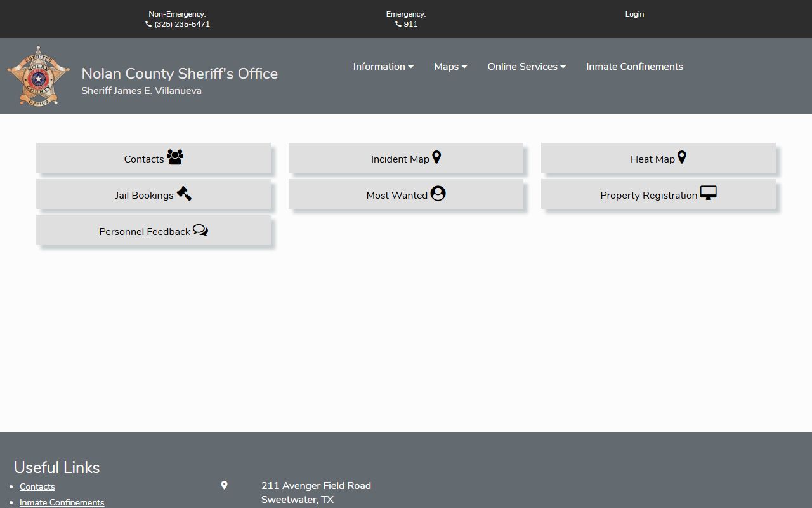Click Login in the top bar
This screenshot has width=812, height=508.
634,14
